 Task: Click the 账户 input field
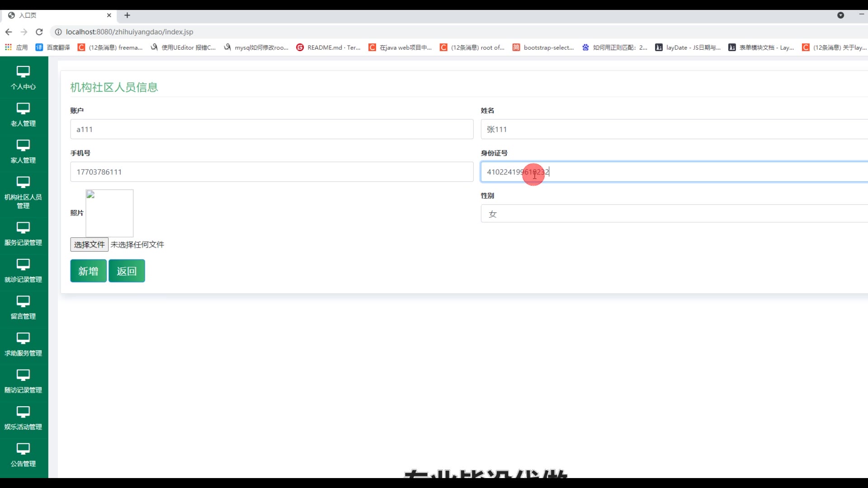pyautogui.click(x=271, y=129)
